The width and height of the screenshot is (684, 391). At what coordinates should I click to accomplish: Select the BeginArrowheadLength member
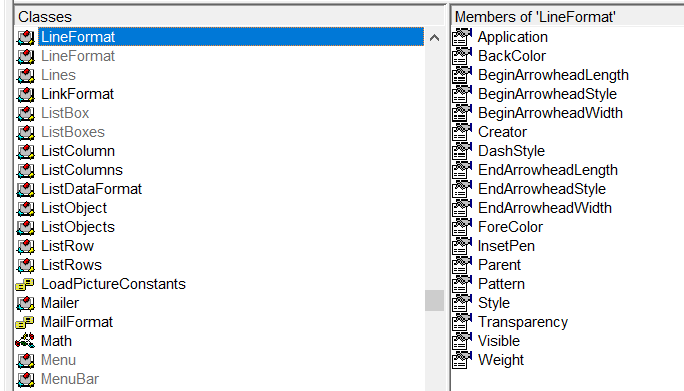pyautogui.click(x=553, y=75)
